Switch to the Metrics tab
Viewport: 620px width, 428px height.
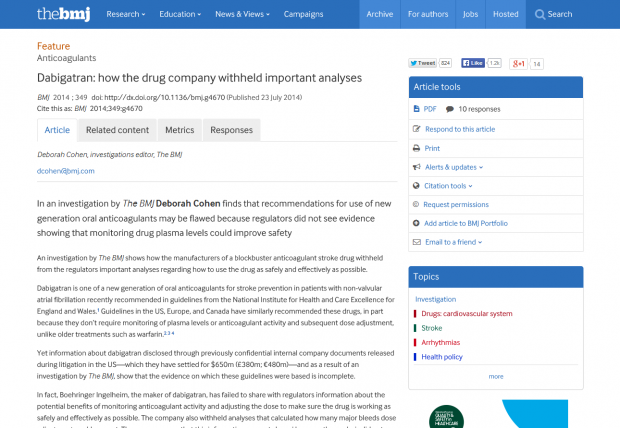pyautogui.click(x=180, y=130)
